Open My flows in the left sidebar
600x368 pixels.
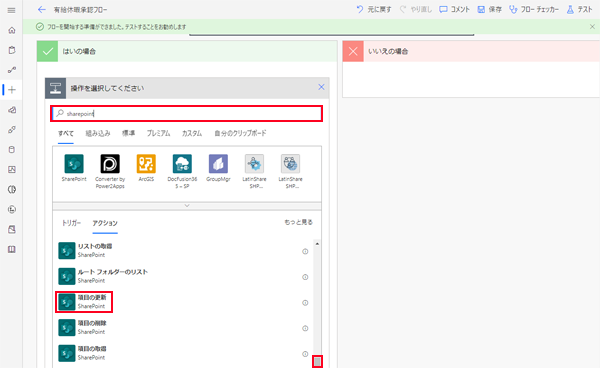point(12,70)
